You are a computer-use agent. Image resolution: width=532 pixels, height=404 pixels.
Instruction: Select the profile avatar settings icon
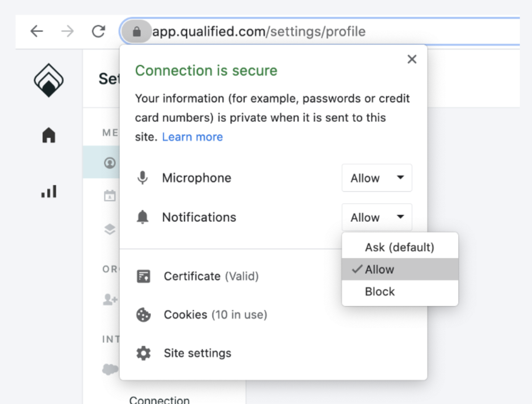coord(110,163)
